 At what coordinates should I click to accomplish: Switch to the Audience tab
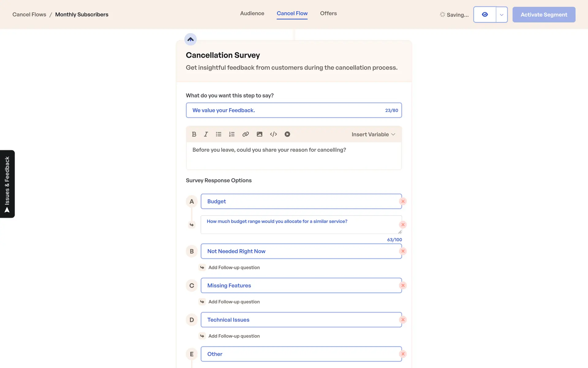coord(252,13)
